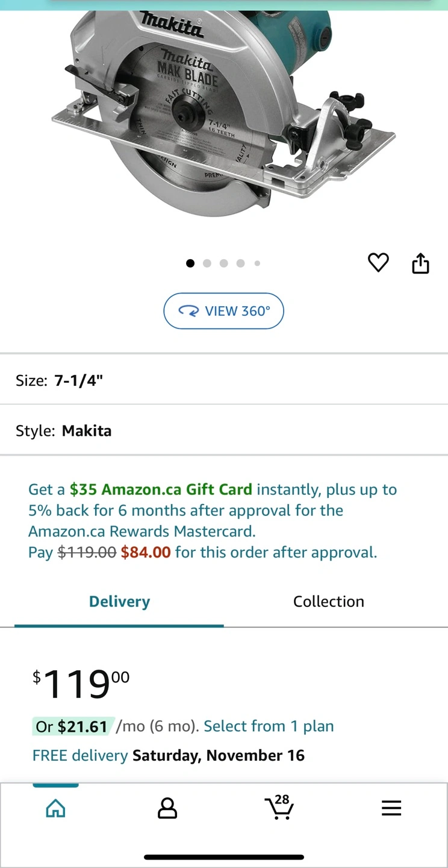
Task: Tap the share icon
Action: click(x=420, y=263)
